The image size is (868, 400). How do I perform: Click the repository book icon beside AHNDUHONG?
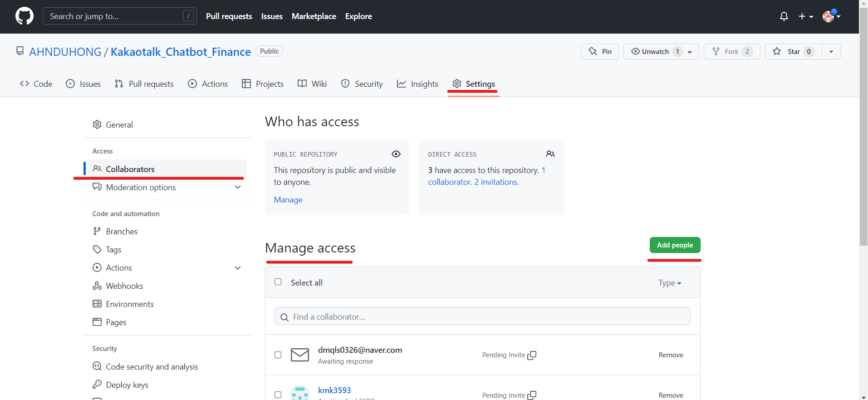click(20, 51)
